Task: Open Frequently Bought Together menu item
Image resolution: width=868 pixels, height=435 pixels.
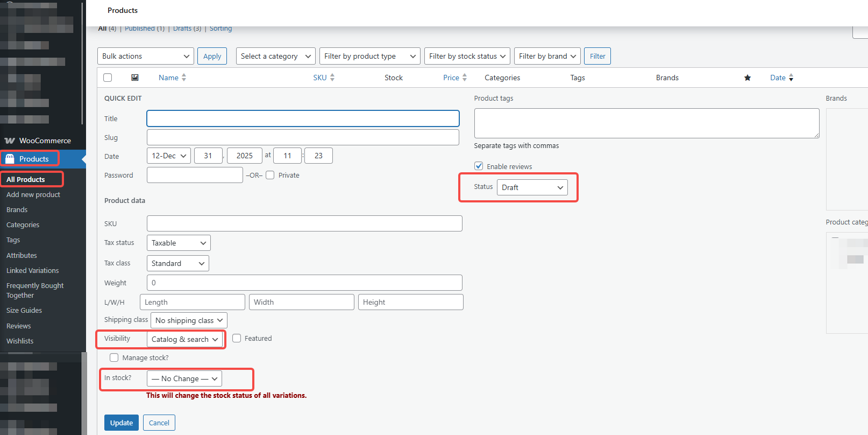Action: [35, 290]
